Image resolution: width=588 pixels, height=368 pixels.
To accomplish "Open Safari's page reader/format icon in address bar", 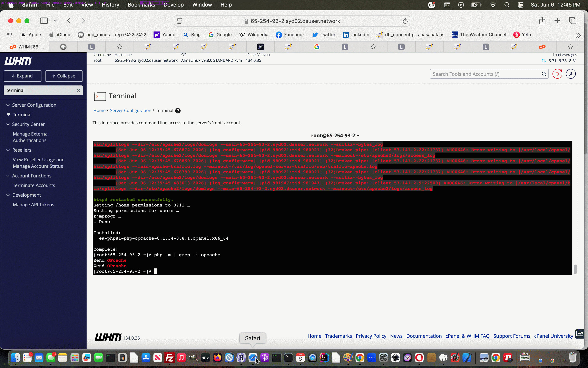I will (180, 21).
